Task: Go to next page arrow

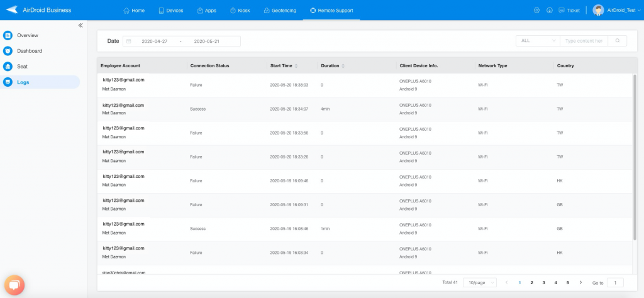Action: pyautogui.click(x=580, y=282)
